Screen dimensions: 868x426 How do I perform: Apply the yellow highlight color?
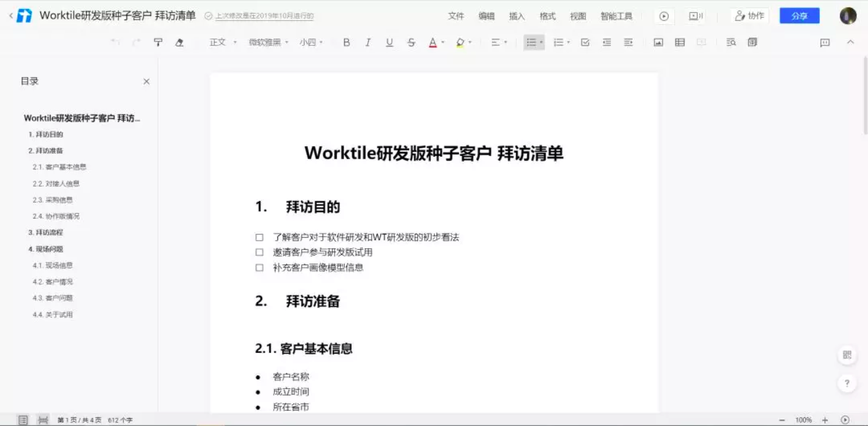pos(460,43)
